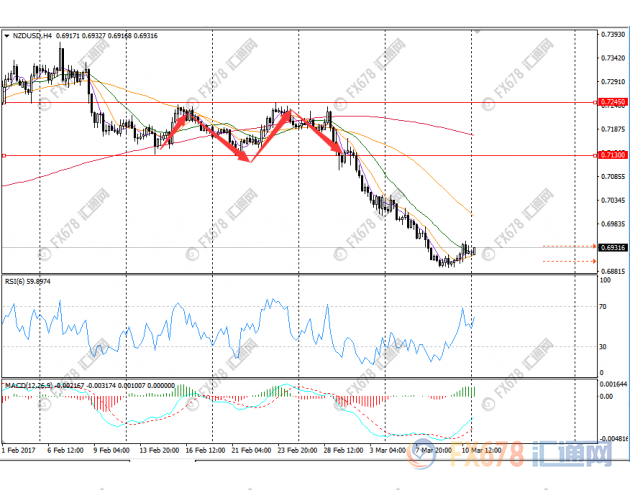Click the 0.69316 current price label
Image resolution: width=630 pixels, height=490 pixels.
(611, 247)
